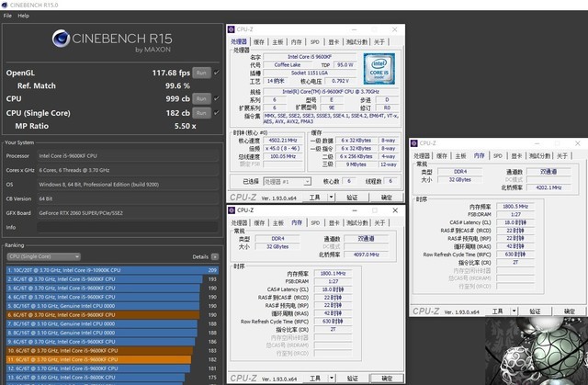Click the GFX Board field GeForce RTX 2060 SUPER
Viewport: 588px width, 385px height.
128,213
